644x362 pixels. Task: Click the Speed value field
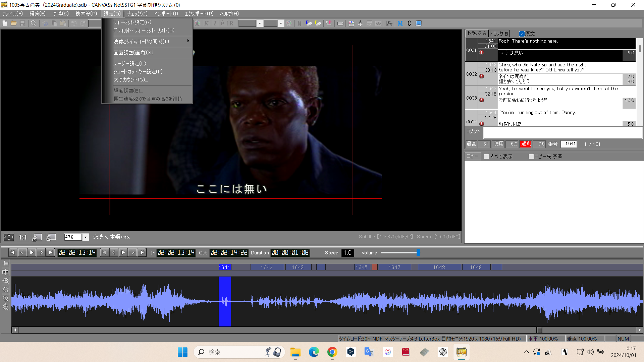(x=347, y=253)
